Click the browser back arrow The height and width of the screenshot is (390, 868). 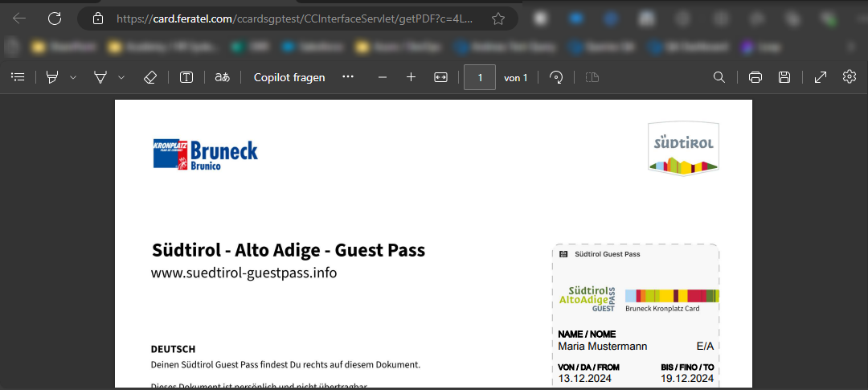[19, 18]
